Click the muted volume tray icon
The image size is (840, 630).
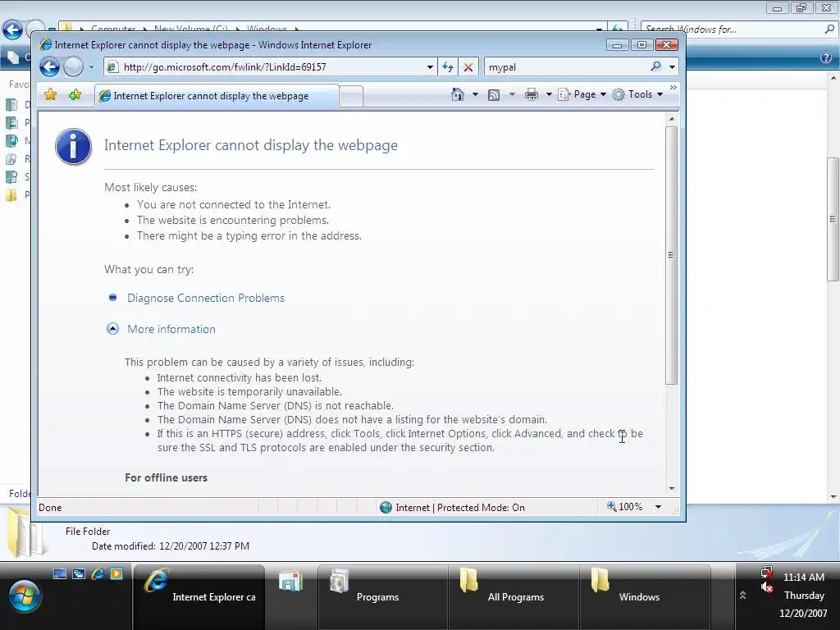767,587
